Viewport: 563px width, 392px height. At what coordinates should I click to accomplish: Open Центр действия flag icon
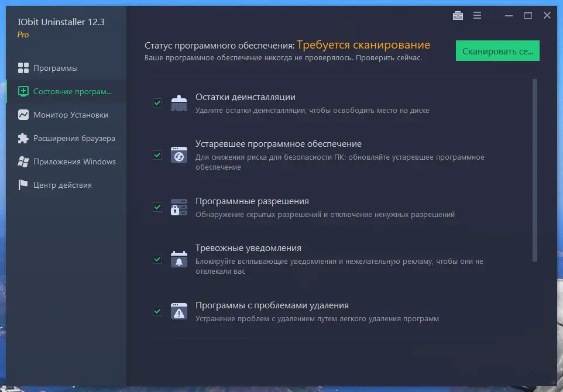22,185
